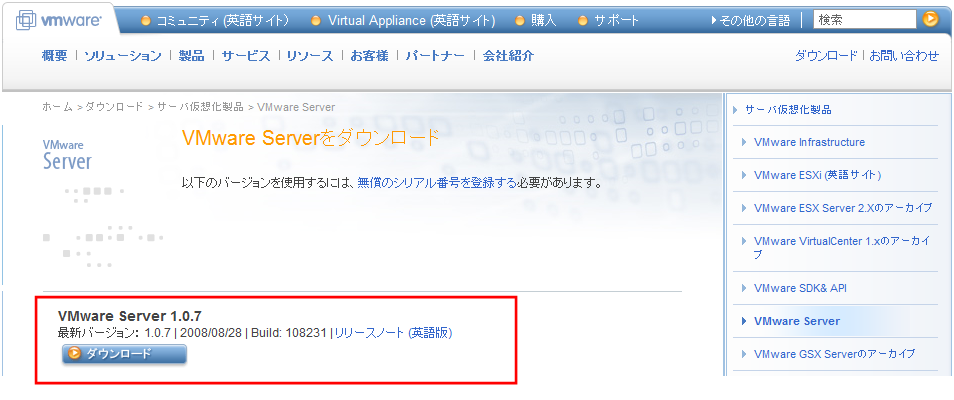Go to ダウンロード breadcrumb
This screenshot has width=954, height=400.
pyautogui.click(x=114, y=107)
